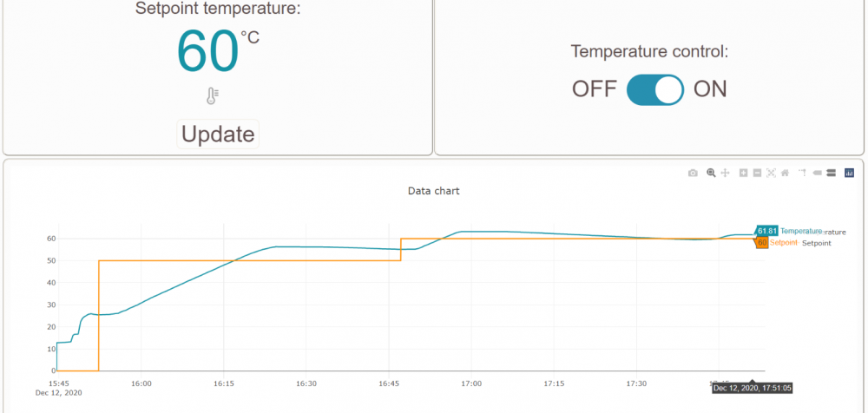Toggle the Setpoint trace legend entry

(817, 244)
